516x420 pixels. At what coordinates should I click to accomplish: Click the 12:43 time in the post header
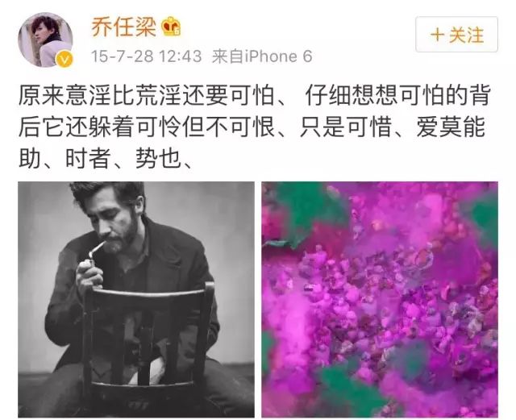(x=181, y=56)
